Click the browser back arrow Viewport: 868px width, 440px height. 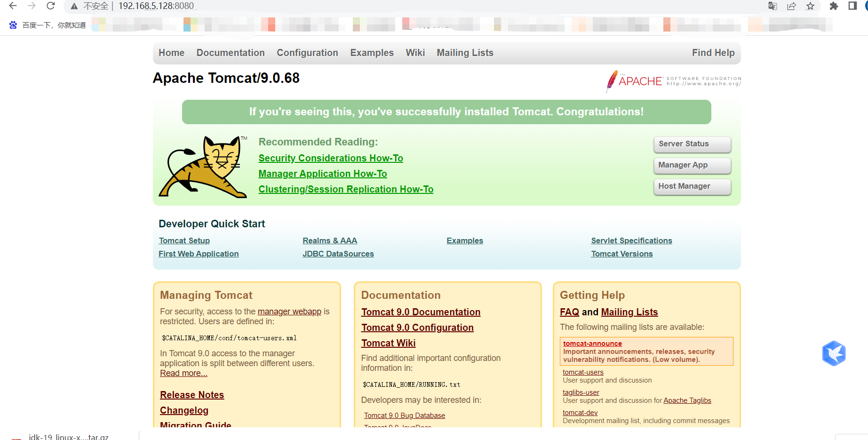[x=13, y=6]
